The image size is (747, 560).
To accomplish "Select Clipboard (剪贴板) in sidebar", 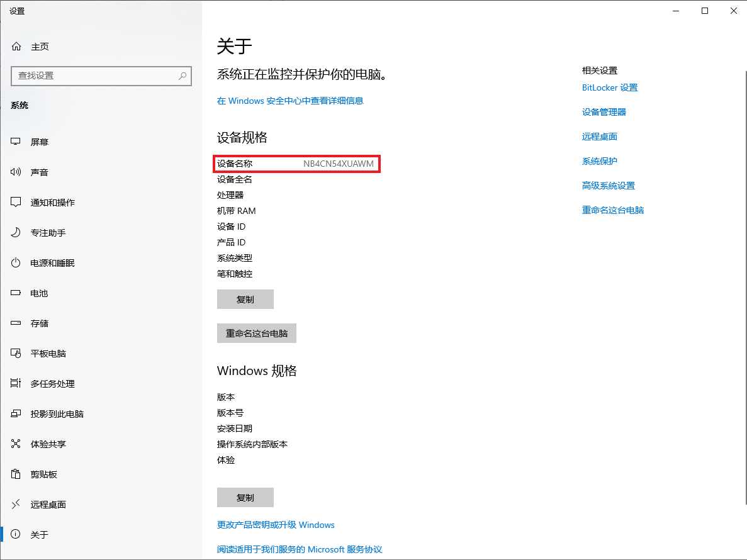I will pyautogui.click(x=44, y=474).
